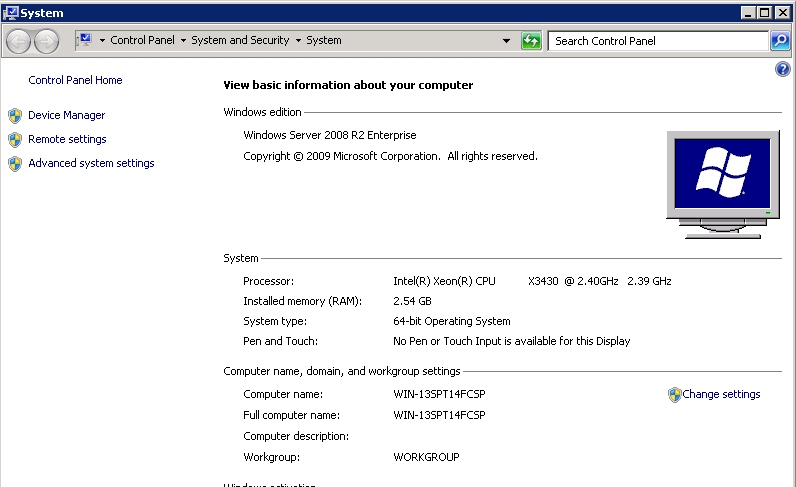This screenshot has width=796, height=487.
Task: Click the Back arrow navigation button
Action: click(19, 41)
